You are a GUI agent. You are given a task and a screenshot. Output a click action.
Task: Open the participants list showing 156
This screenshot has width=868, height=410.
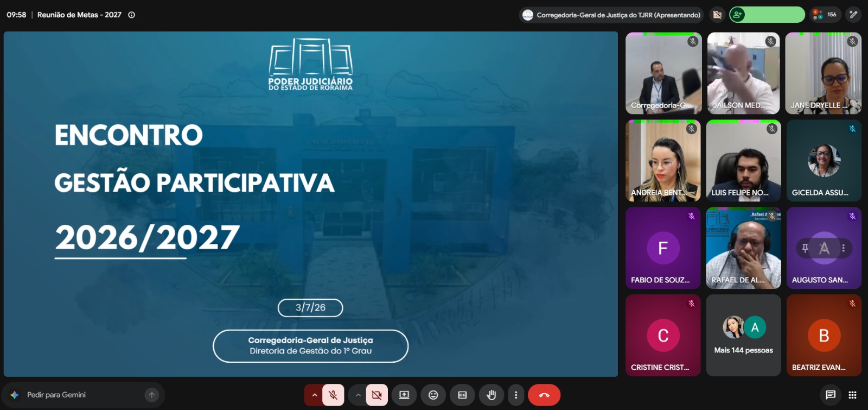(825, 15)
